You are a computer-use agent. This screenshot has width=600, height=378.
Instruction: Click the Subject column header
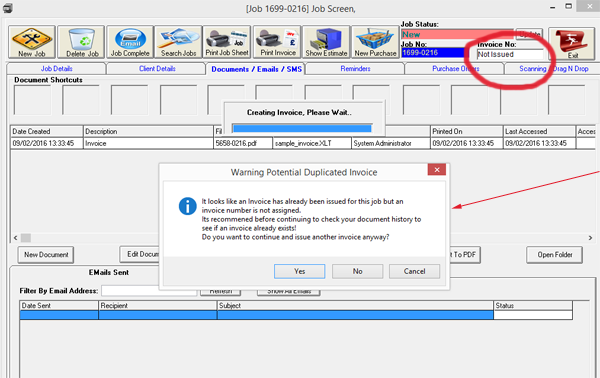pos(355,306)
